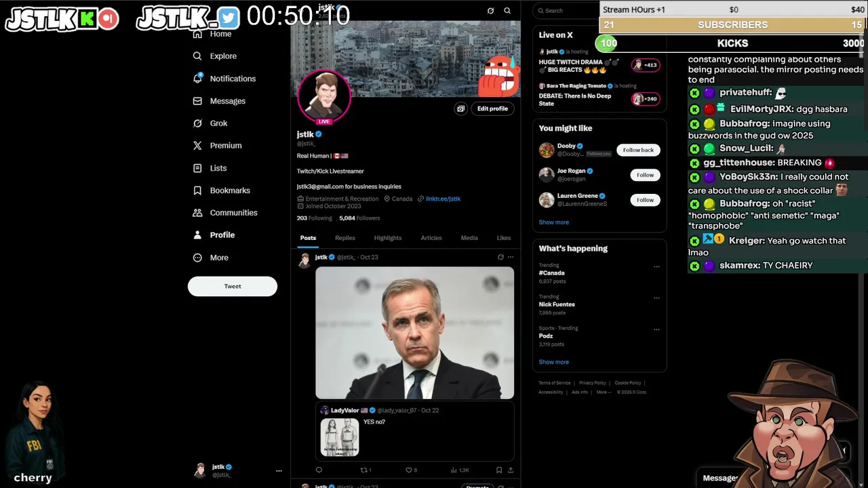Like the post via heart icon
868x488 pixels.
tap(409, 470)
